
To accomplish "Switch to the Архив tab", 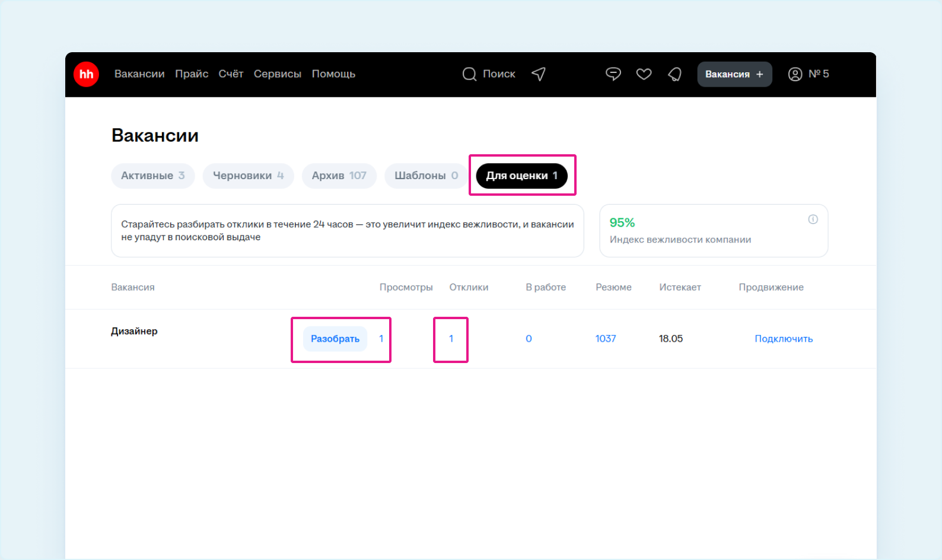I will (339, 176).
